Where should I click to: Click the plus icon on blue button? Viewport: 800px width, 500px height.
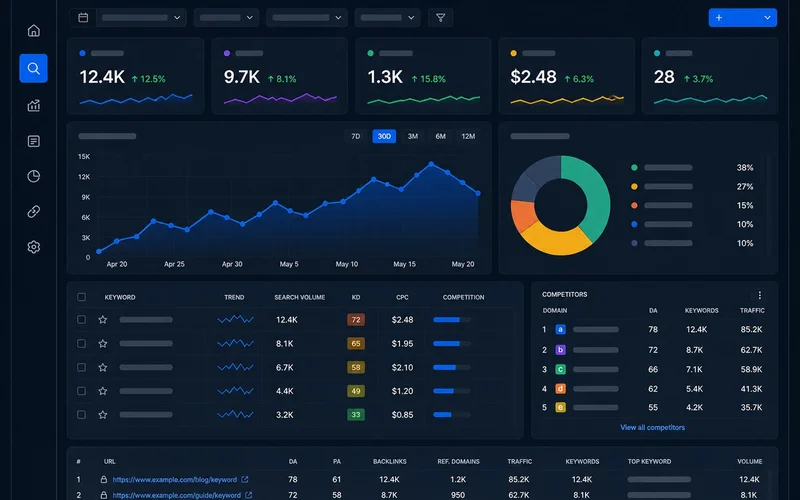(x=719, y=18)
